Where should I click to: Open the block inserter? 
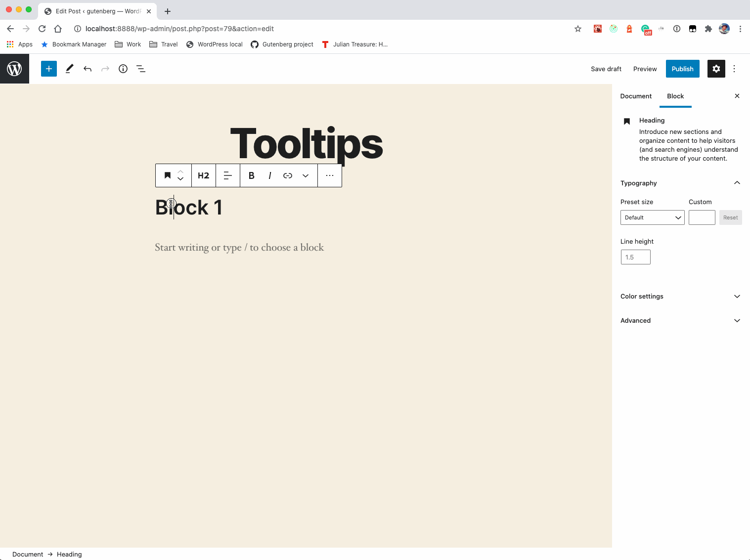click(x=48, y=68)
